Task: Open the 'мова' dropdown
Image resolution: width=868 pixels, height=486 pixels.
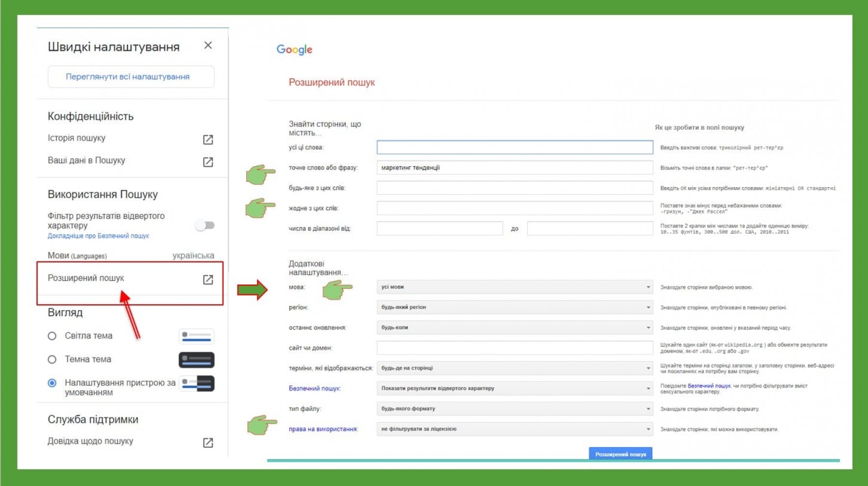Action: 515,287
